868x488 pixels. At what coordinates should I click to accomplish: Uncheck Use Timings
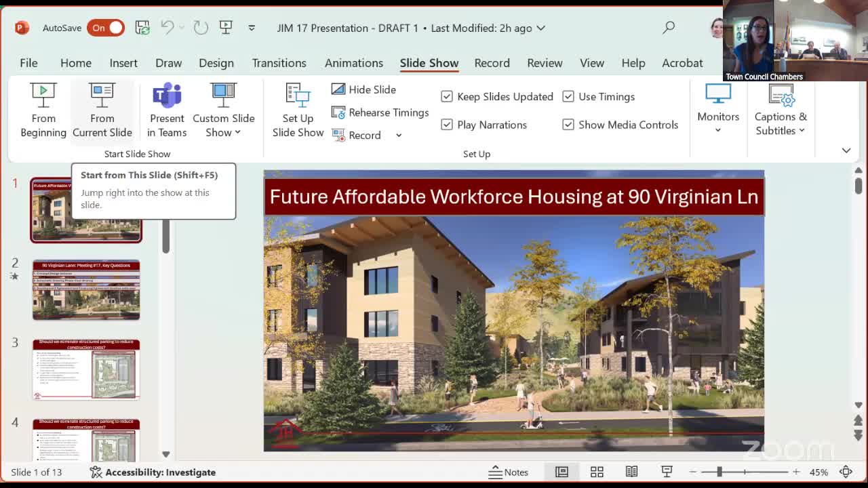tap(568, 97)
